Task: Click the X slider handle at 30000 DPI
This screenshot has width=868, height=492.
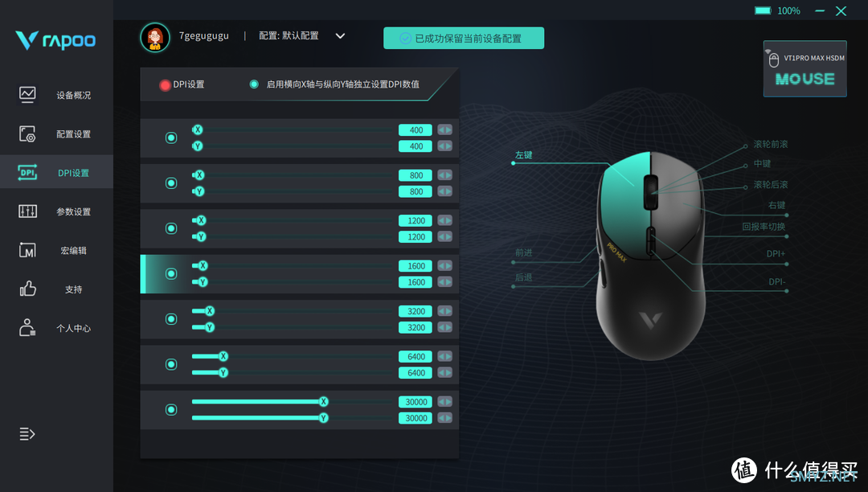Action: [x=323, y=402]
